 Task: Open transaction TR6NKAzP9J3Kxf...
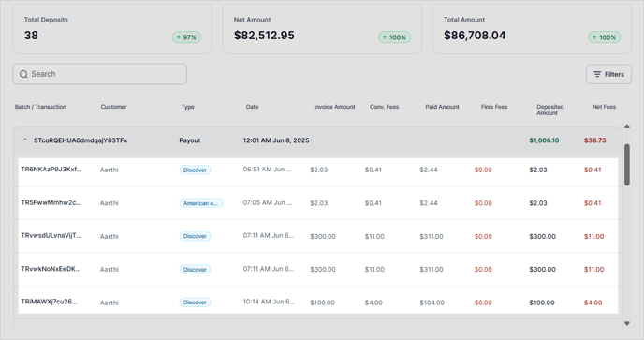coord(51,170)
